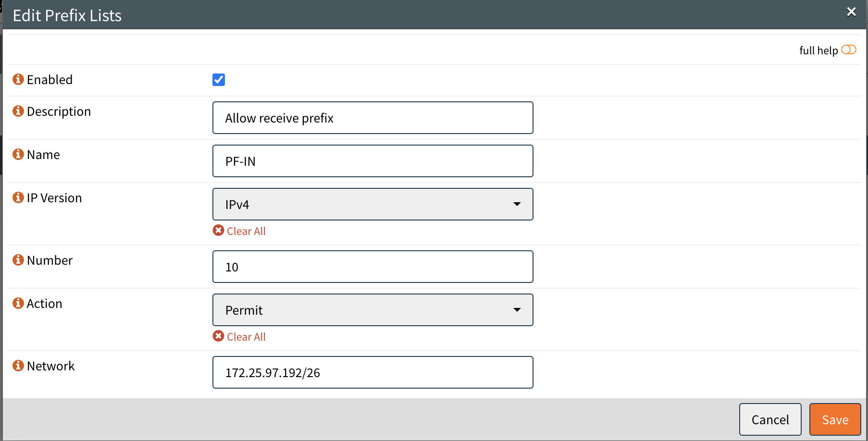This screenshot has width=868, height=441.
Task: Click the info icon next to Enabled
Action: click(18, 79)
